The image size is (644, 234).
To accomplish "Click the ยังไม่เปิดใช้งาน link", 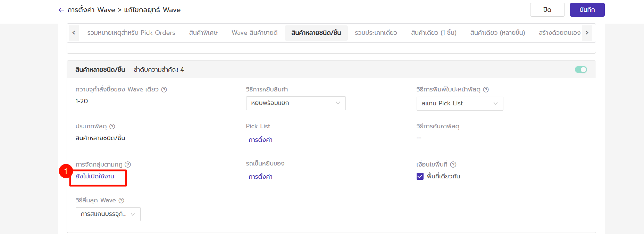I will (95, 176).
